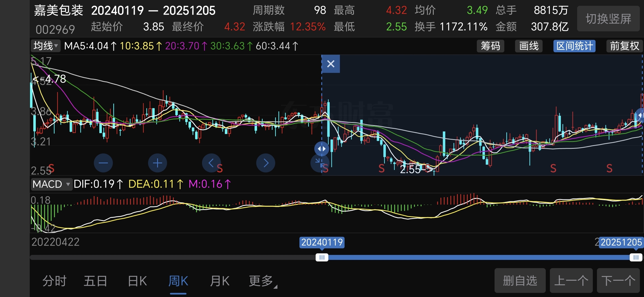Click the zoom out minus circle icon

(x=103, y=163)
